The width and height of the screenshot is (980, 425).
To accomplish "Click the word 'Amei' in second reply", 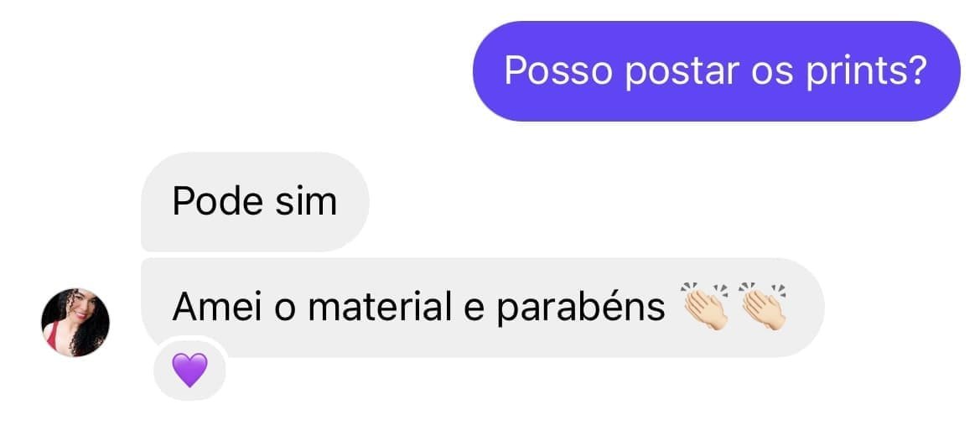I will coord(210,307).
